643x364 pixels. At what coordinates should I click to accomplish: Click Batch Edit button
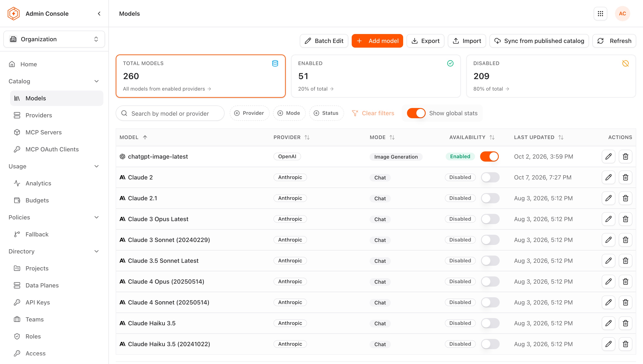(x=324, y=41)
